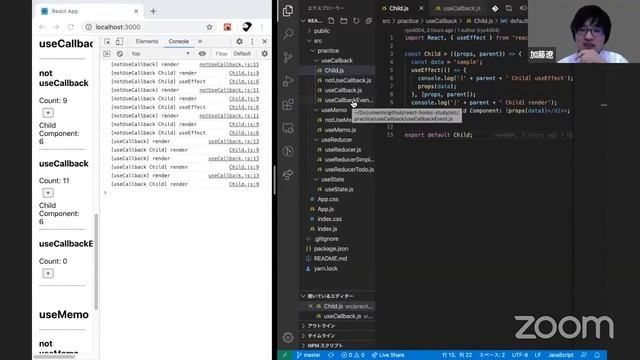
Task: Collapse the useCallback folder
Action: point(336,60)
